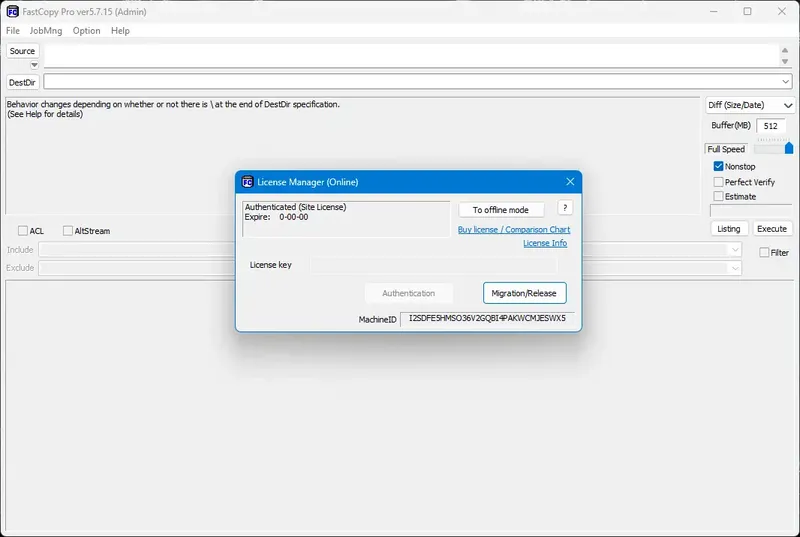Screen dimensions: 800x537
Task: Minimize the FastCopy Pro window
Action: coord(714,11)
